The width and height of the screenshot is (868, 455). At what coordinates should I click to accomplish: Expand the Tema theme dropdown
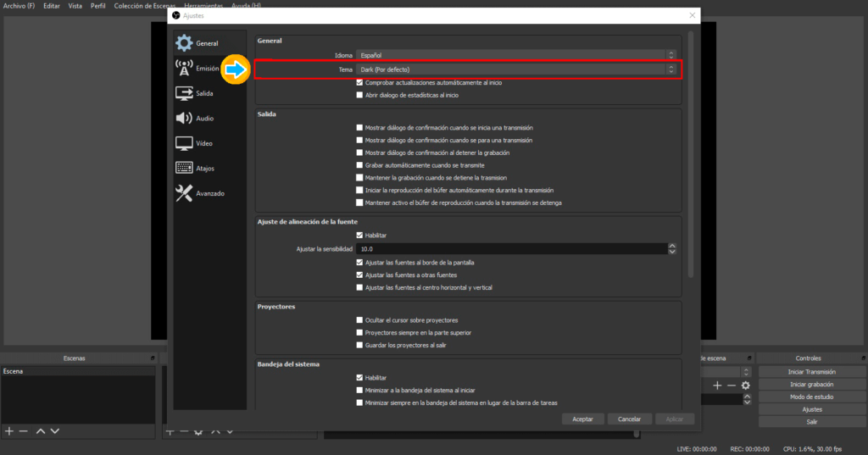517,69
